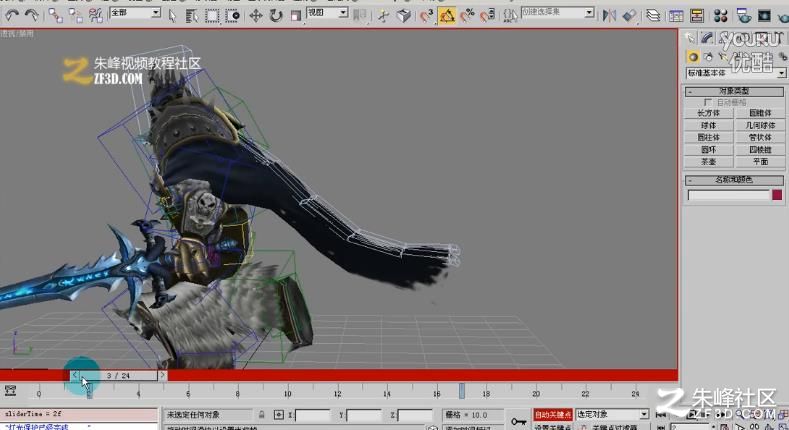The width and height of the screenshot is (789, 430).
Task: Click the time slider showing 3 / 24
Action: 118,375
